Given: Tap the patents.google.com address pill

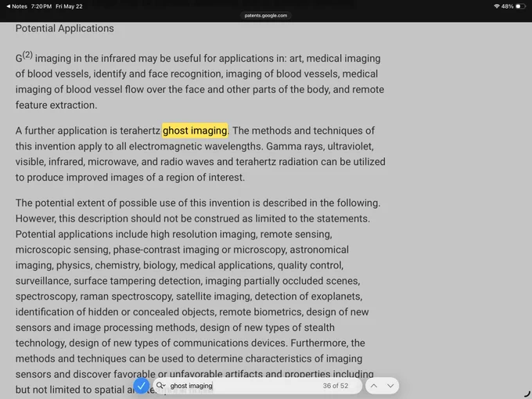Looking at the screenshot, I should point(266,16).
